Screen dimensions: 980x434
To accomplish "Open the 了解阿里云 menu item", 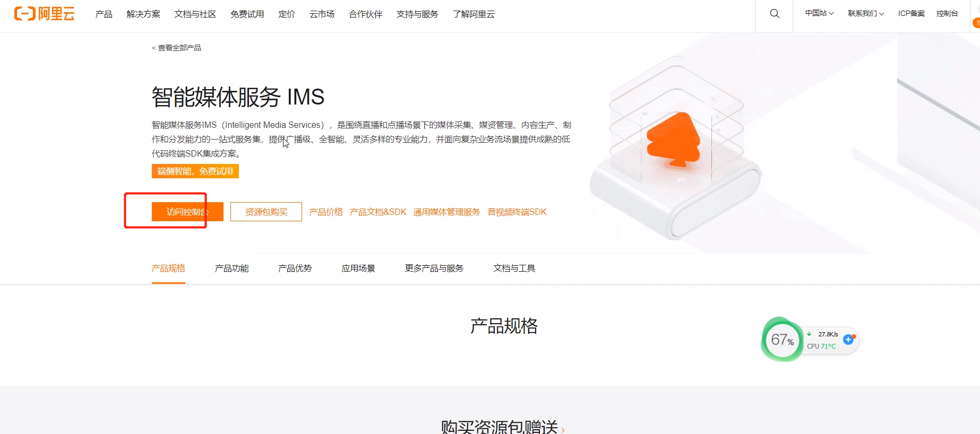I will click(474, 14).
